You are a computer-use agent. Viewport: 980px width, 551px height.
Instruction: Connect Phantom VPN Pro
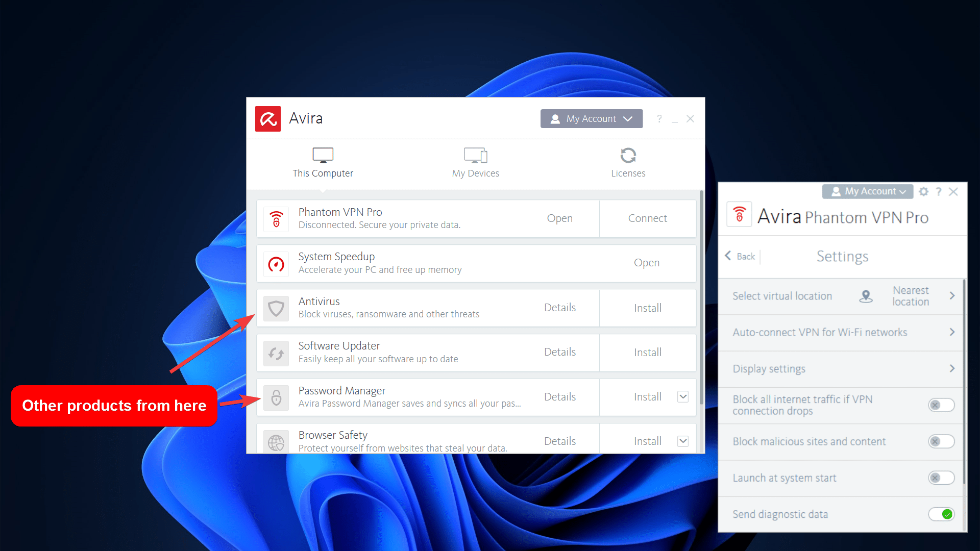point(648,218)
